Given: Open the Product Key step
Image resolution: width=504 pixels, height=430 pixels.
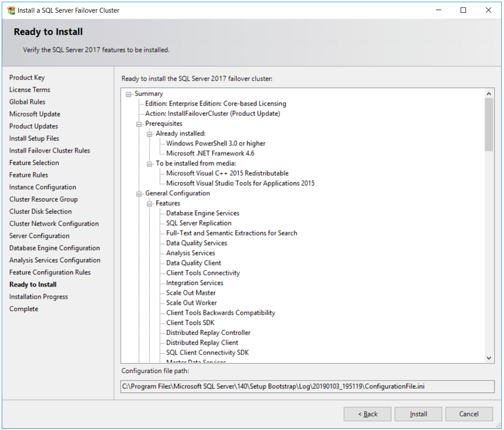Looking at the screenshot, I should pos(27,78).
